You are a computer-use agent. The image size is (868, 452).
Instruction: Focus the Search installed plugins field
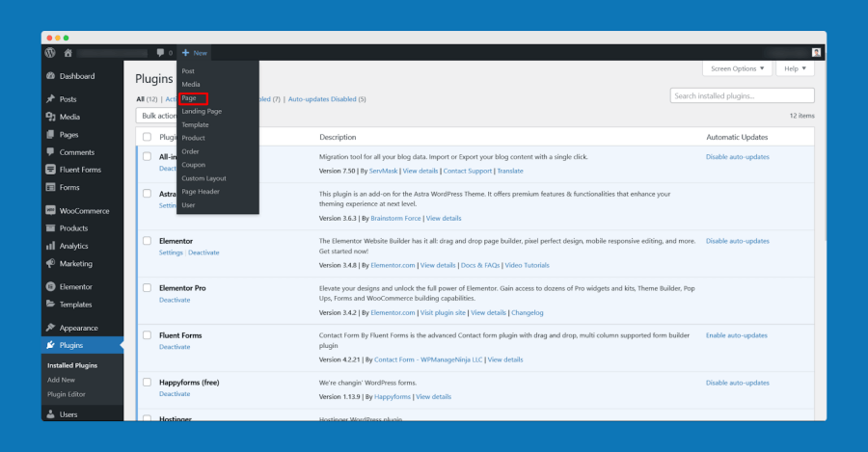point(742,95)
